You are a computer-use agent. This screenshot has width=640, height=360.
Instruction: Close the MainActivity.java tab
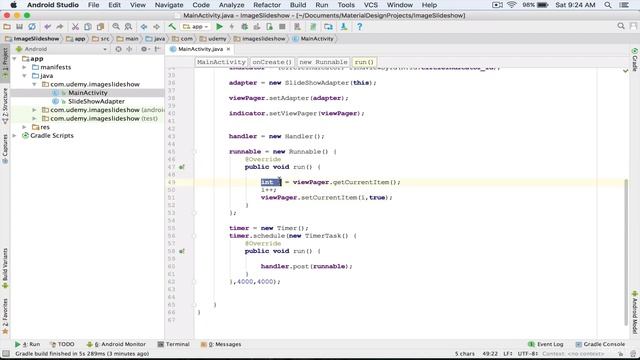point(229,49)
